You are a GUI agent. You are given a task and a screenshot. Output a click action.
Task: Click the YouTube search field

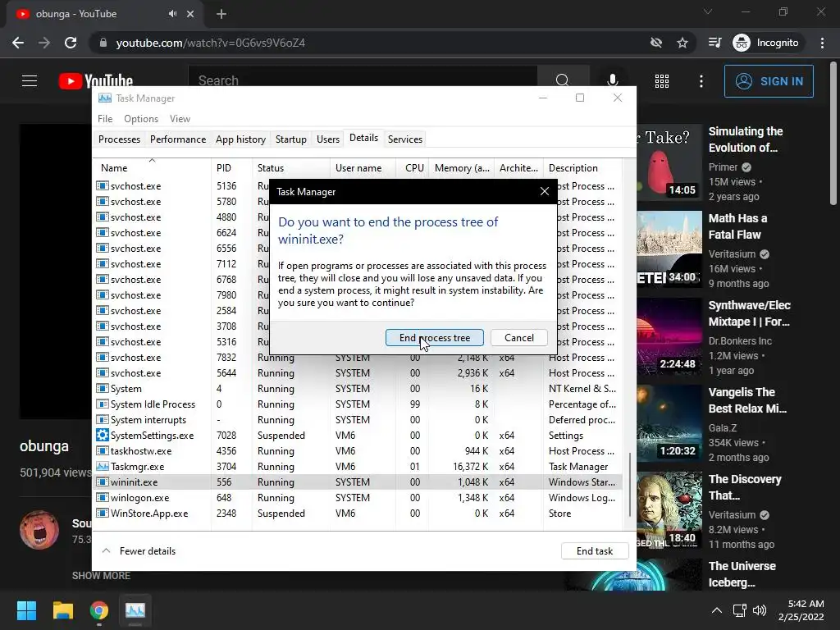click(x=362, y=80)
